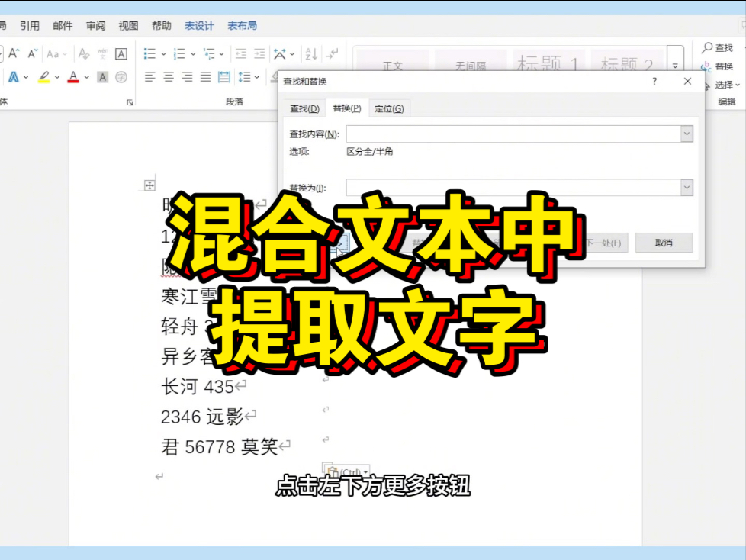The width and height of the screenshot is (746, 560).
Task: Click the 取消 button in the dialog
Action: [x=663, y=243]
